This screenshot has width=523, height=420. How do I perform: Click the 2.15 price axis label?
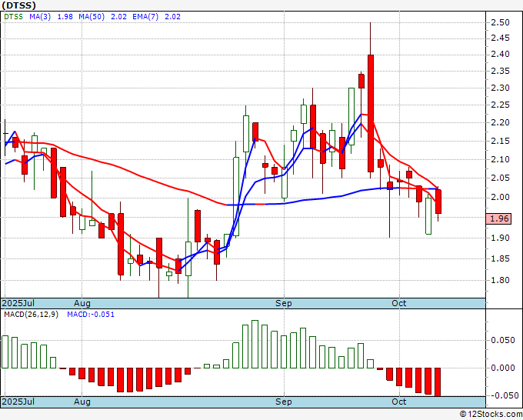point(501,141)
